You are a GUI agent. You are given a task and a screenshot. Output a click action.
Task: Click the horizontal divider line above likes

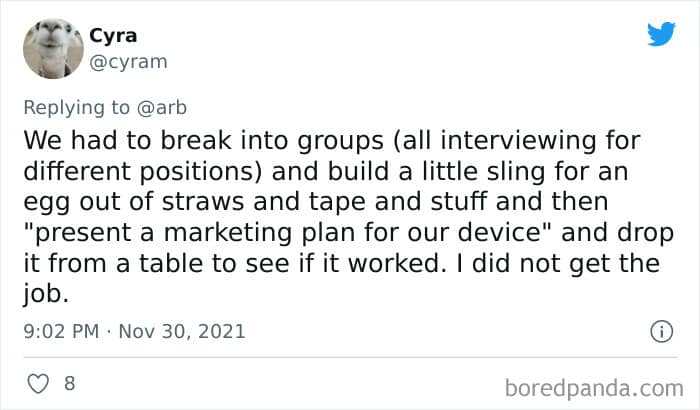(x=350, y=357)
